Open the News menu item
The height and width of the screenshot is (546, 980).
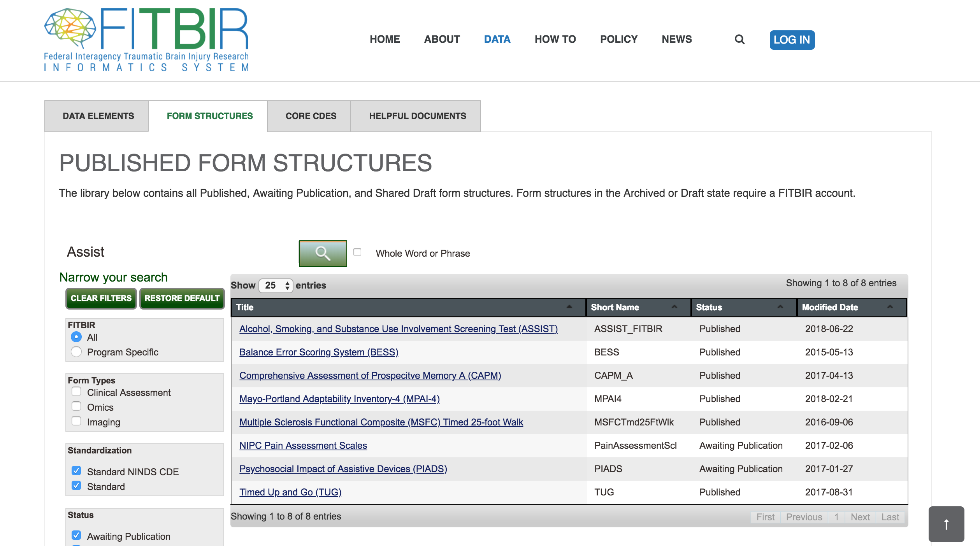click(x=677, y=39)
